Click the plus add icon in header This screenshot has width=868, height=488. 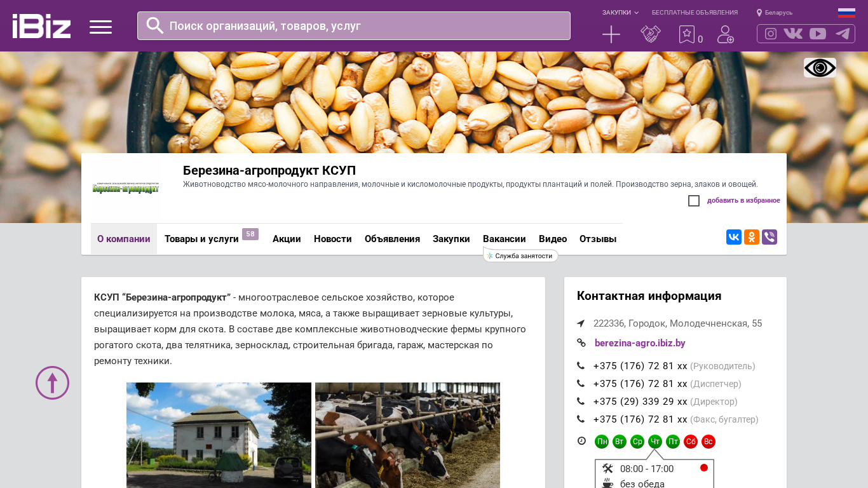pos(611,34)
